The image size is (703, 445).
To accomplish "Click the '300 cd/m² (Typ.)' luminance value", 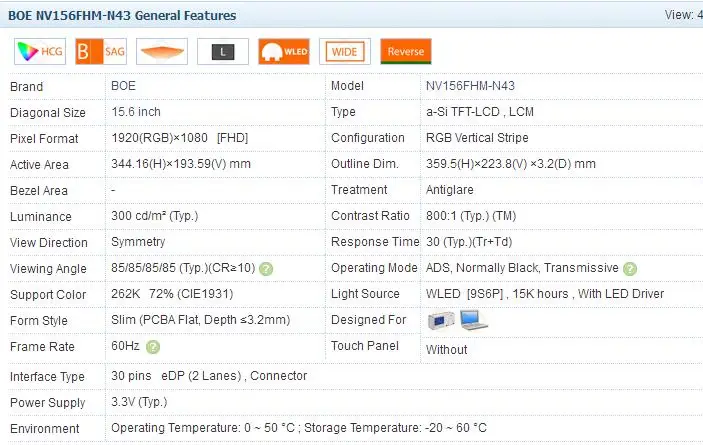I will click(155, 216).
